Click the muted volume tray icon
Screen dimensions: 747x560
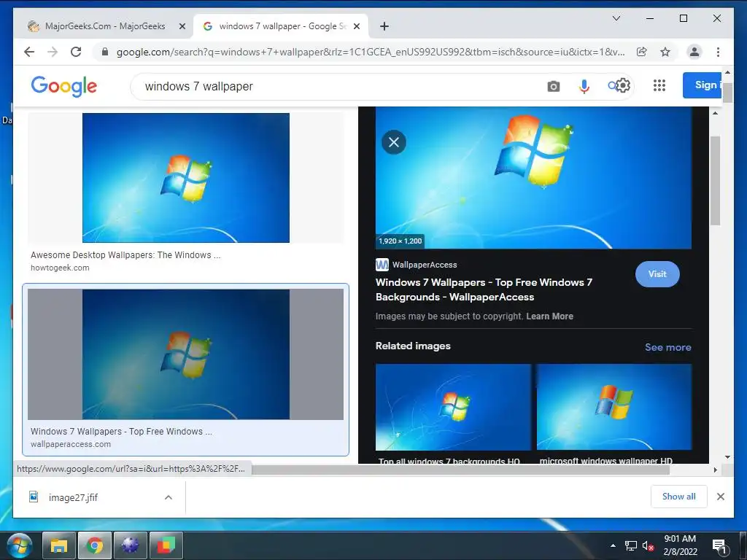[x=648, y=545]
